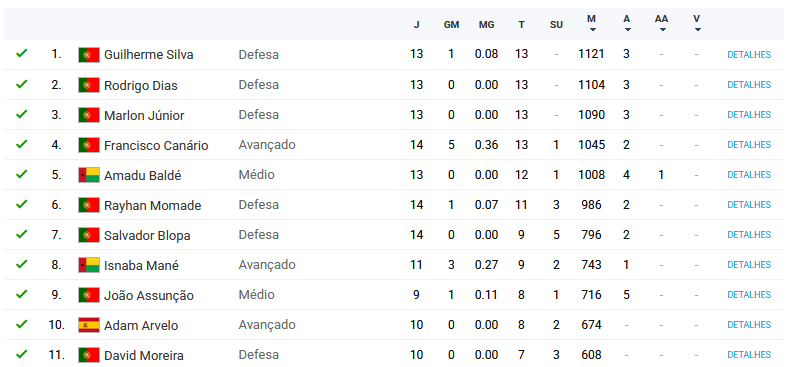This screenshot has width=791, height=367.
Task: Sort by the V column arrow
Action: [x=697, y=30]
